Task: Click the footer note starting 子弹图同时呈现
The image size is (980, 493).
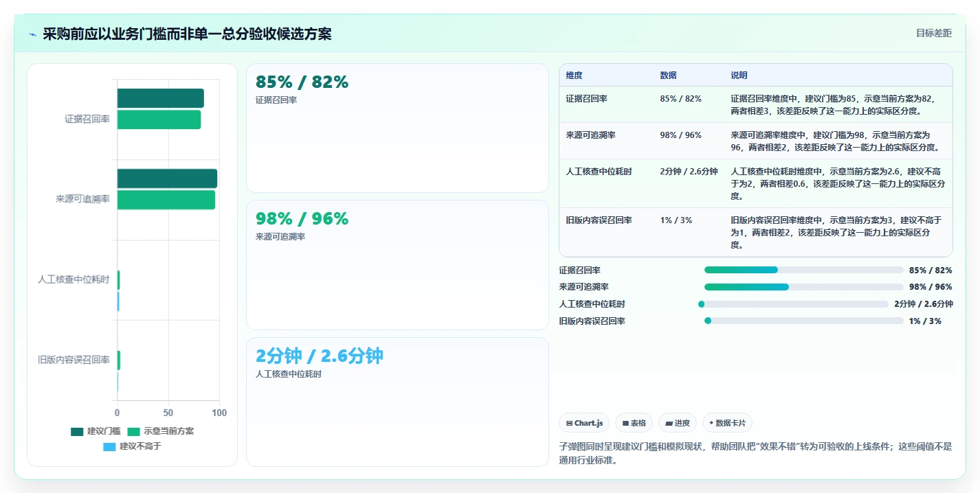Action: 756,453
